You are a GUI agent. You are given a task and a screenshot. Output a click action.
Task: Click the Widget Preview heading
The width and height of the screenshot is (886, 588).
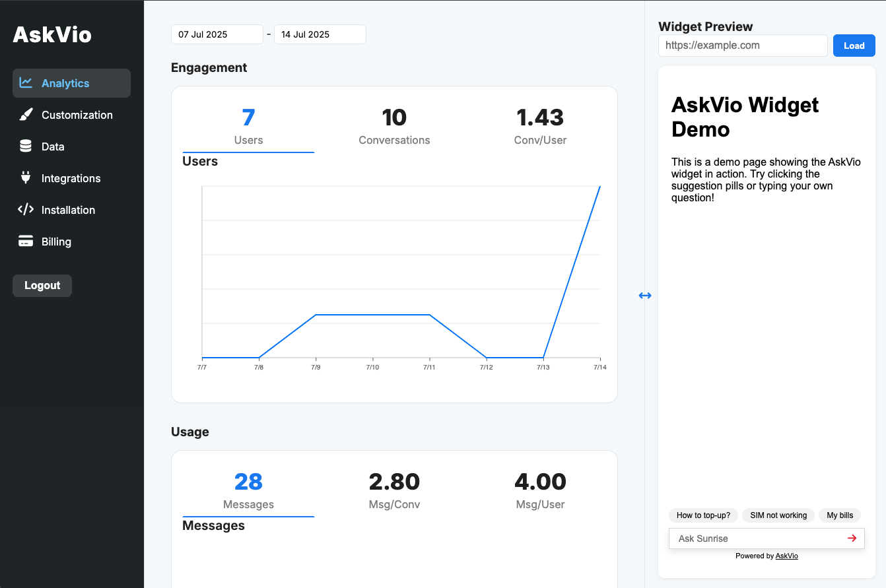[x=706, y=26]
